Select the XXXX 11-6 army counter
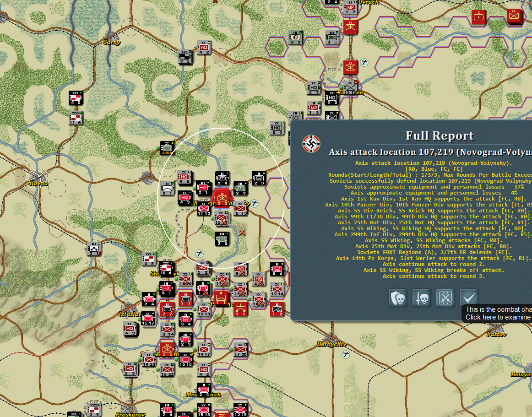This screenshot has width=532, height=417. click(x=76, y=118)
